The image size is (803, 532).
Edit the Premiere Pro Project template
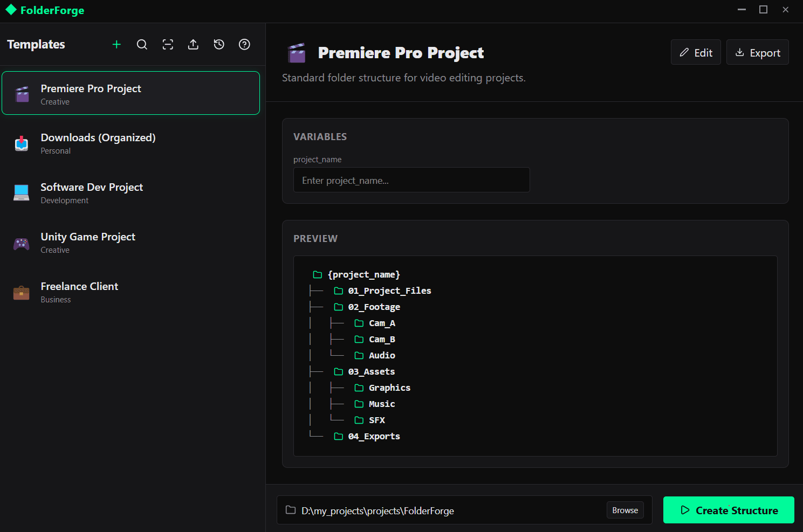(696, 52)
